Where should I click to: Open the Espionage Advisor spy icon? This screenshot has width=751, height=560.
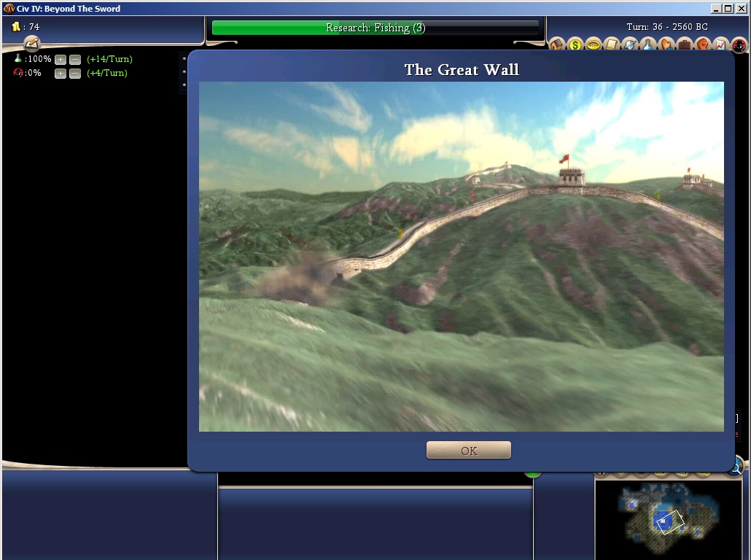(739, 45)
